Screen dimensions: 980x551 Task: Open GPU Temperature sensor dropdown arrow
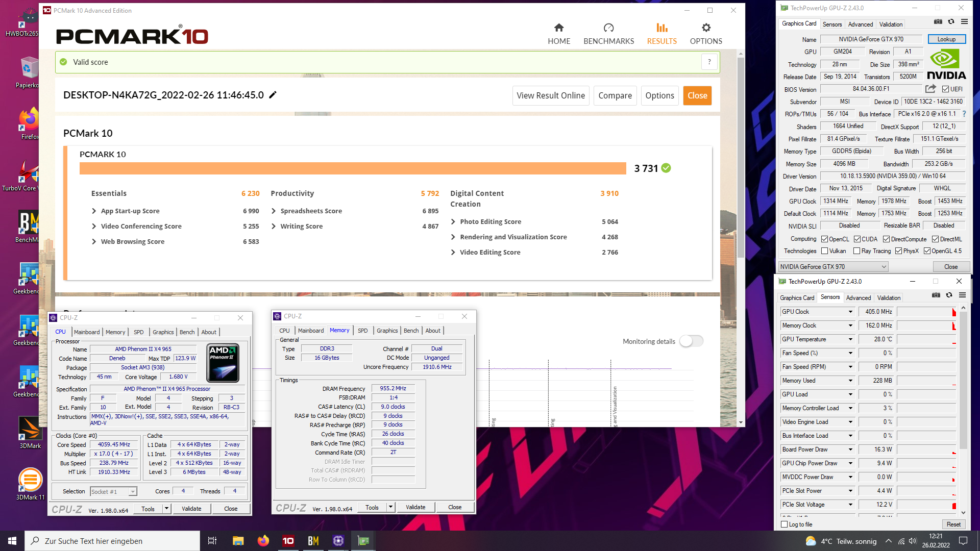pyautogui.click(x=850, y=339)
